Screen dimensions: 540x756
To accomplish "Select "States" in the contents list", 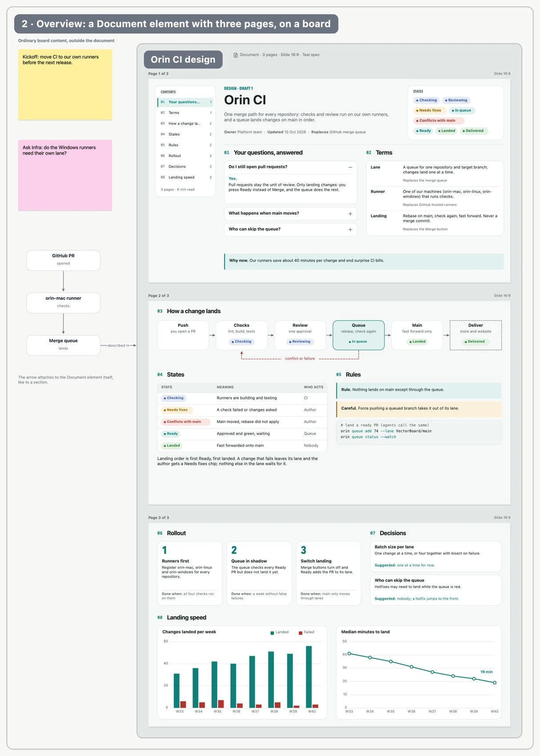I will pyautogui.click(x=185, y=134).
